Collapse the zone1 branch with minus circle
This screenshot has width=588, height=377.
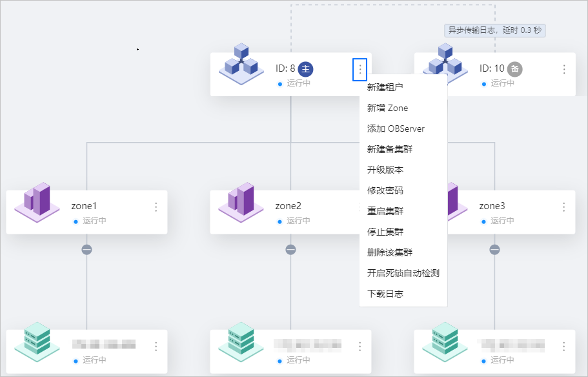(x=86, y=249)
